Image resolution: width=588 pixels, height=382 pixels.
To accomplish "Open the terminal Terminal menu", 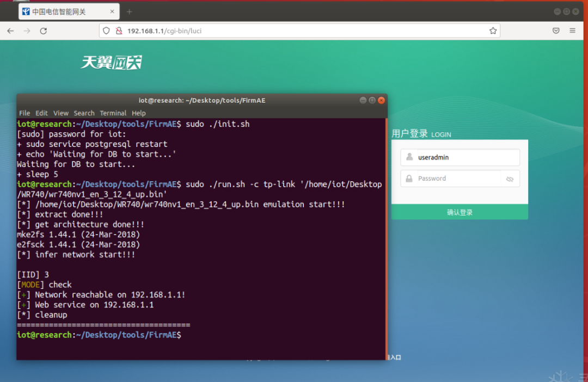I will pos(113,113).
